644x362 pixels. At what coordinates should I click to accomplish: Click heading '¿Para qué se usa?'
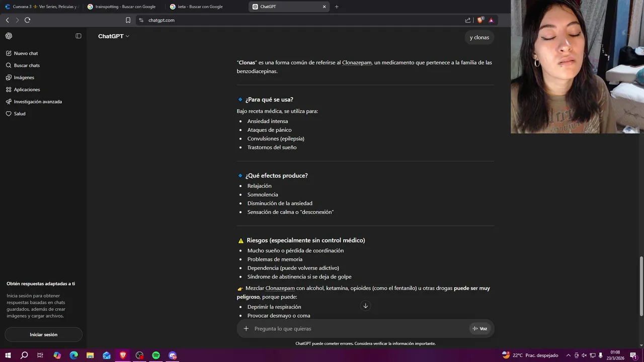pos(269,100)
